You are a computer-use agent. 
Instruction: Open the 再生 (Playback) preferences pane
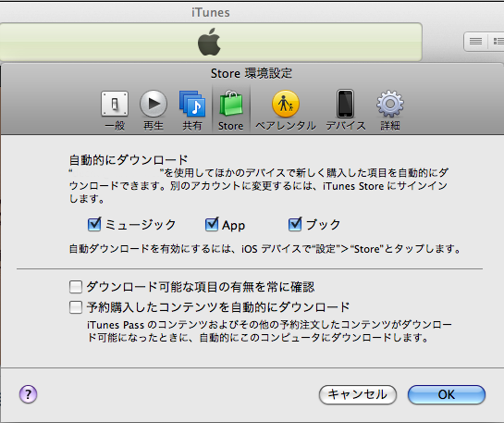(154, 111)
